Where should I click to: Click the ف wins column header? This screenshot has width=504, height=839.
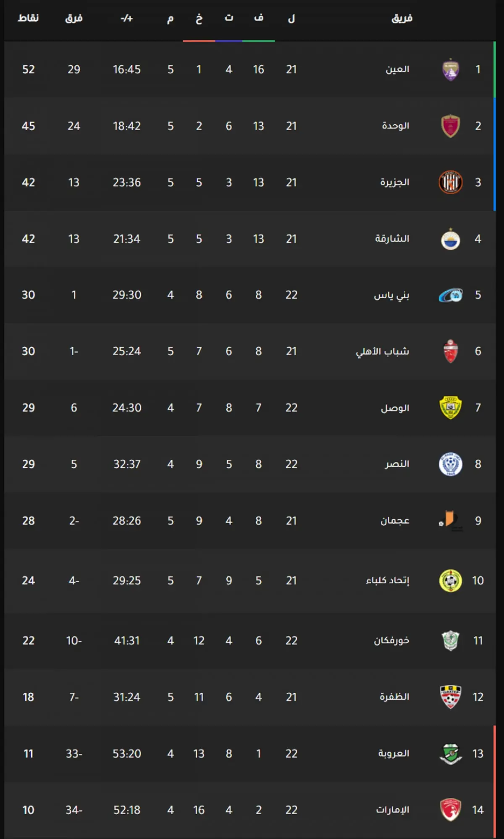click(x=259, y=18)
